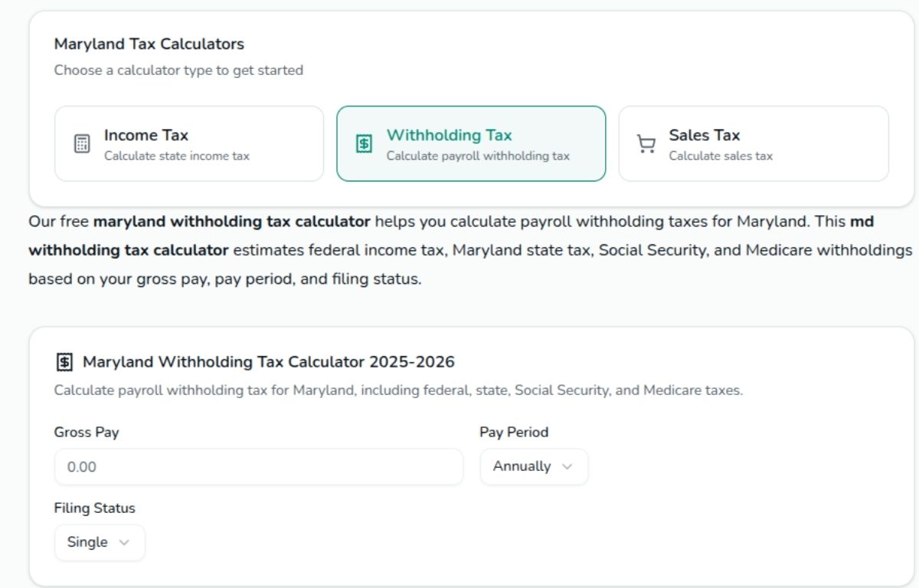This screenshot has height=588, width=919.
Task: Open the Annually pay period dropdown
Action: coord(534,466)
